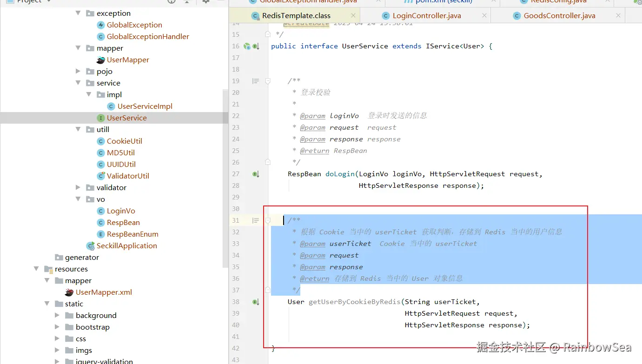Collapse the mapper package under exception

(78, 48)
